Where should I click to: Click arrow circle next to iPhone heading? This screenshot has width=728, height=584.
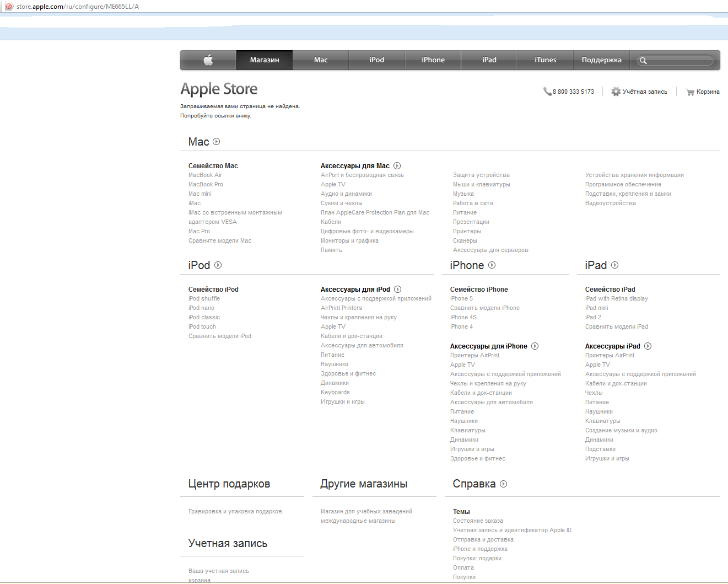pyautogui.click(x=492, y=265)
